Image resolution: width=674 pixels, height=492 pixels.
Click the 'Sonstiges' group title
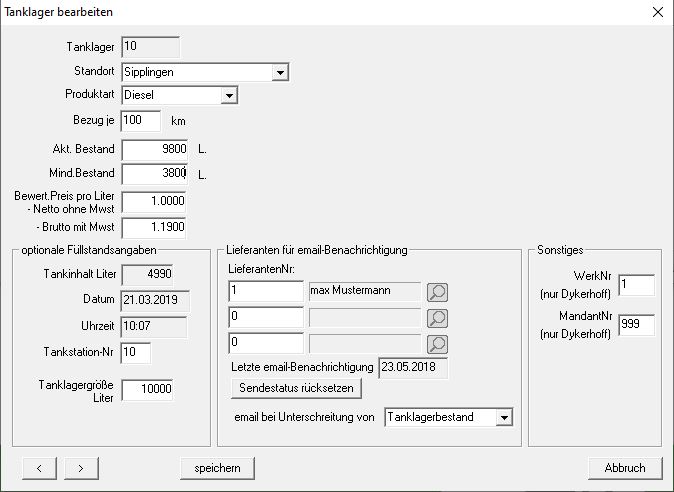560,250
